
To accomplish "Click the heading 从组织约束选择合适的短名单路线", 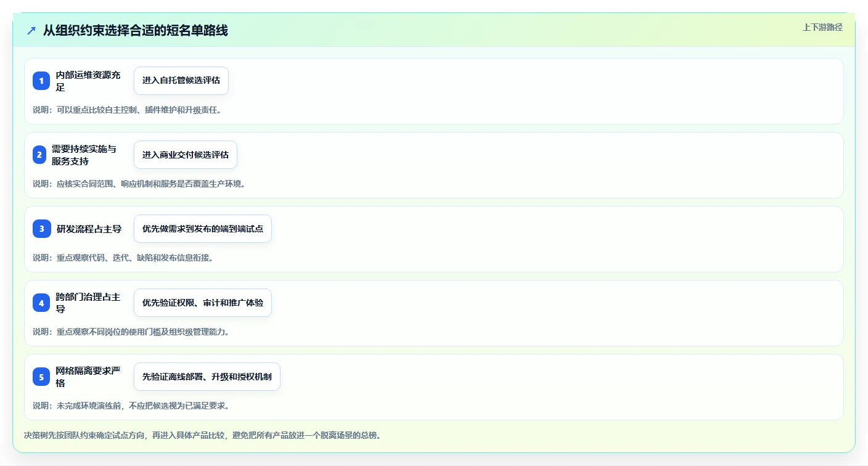I will (136, 31).
